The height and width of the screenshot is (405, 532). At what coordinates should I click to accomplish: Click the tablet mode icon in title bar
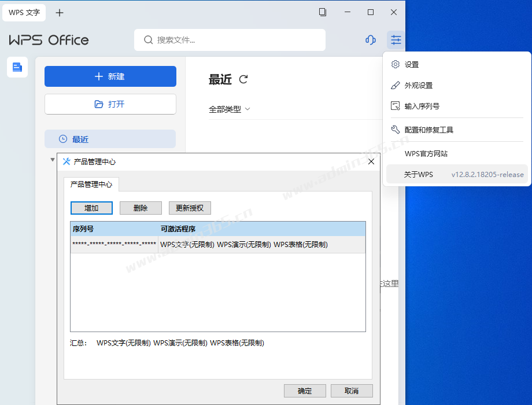tap(323, 12)
